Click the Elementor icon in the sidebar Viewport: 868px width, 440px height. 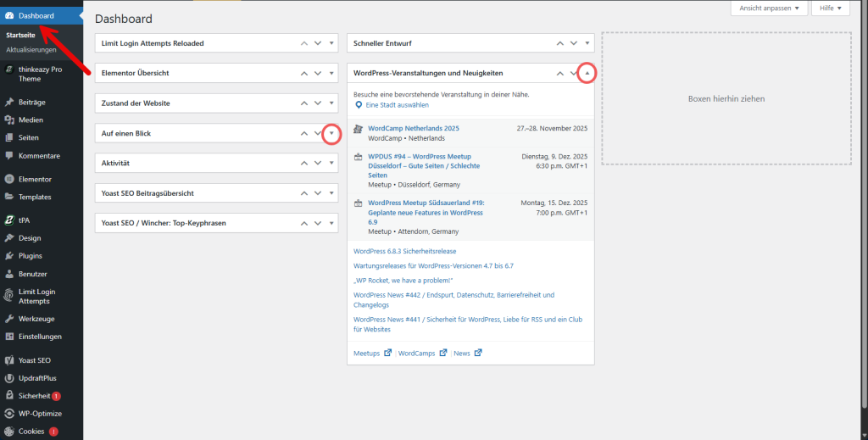tap(8, 179)
